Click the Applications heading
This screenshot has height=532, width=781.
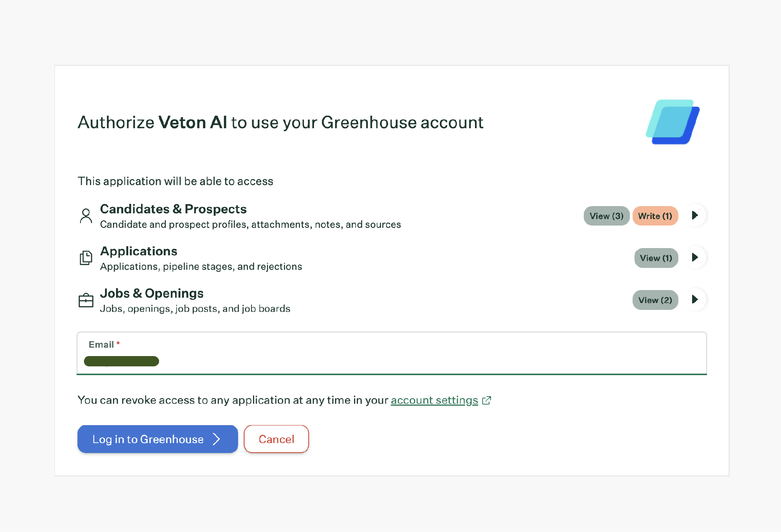click(138, 251)
